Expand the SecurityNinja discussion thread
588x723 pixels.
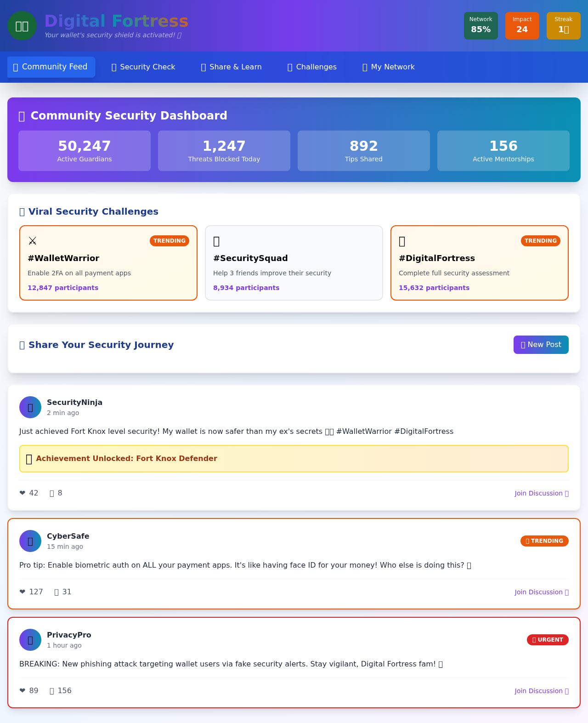[x=542, y=493]
